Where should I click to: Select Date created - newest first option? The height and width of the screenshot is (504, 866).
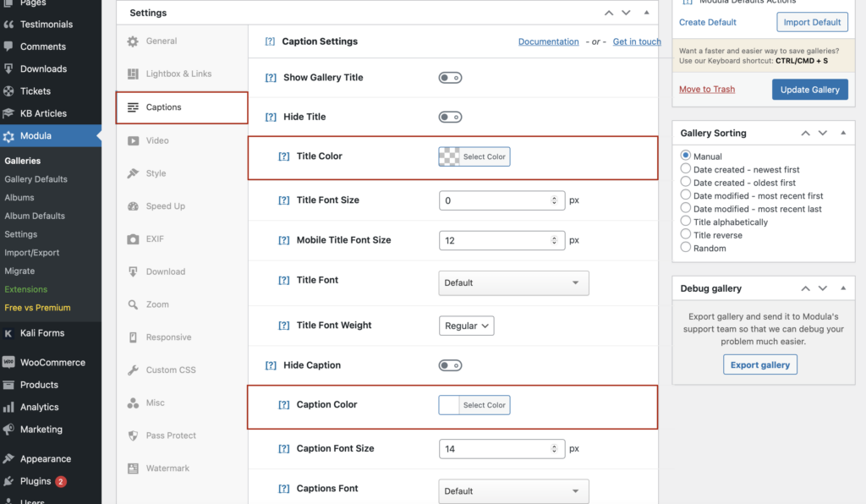(685, 168)
